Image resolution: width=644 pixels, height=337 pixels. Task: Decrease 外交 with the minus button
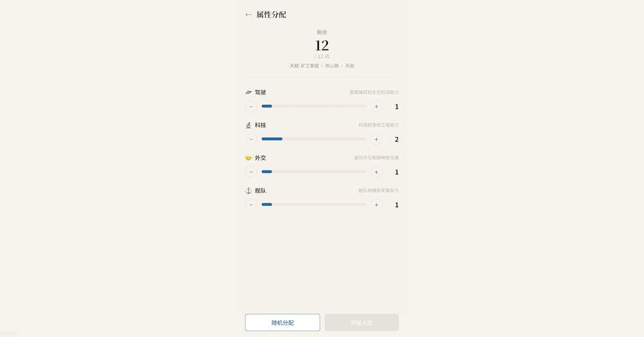[x=251, y=172]
